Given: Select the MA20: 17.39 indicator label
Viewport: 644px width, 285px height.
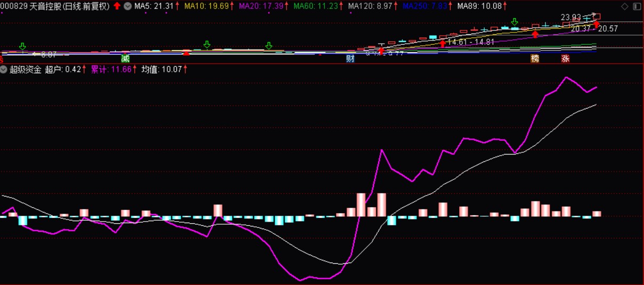Looking at the screenshot, I should point(262,6).
